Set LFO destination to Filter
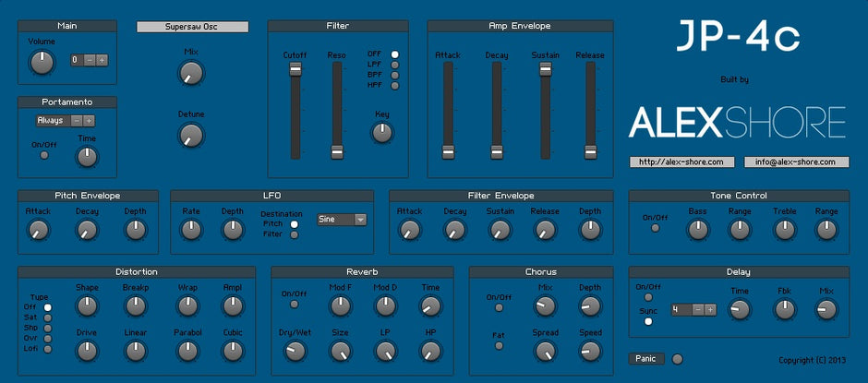This screenshot has height=383, width=868. click(x=295, y=234)
